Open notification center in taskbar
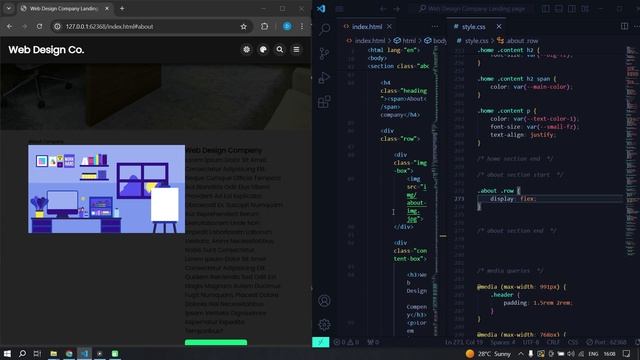This screenshot has width=640, height=360. (x=627, y=353)
